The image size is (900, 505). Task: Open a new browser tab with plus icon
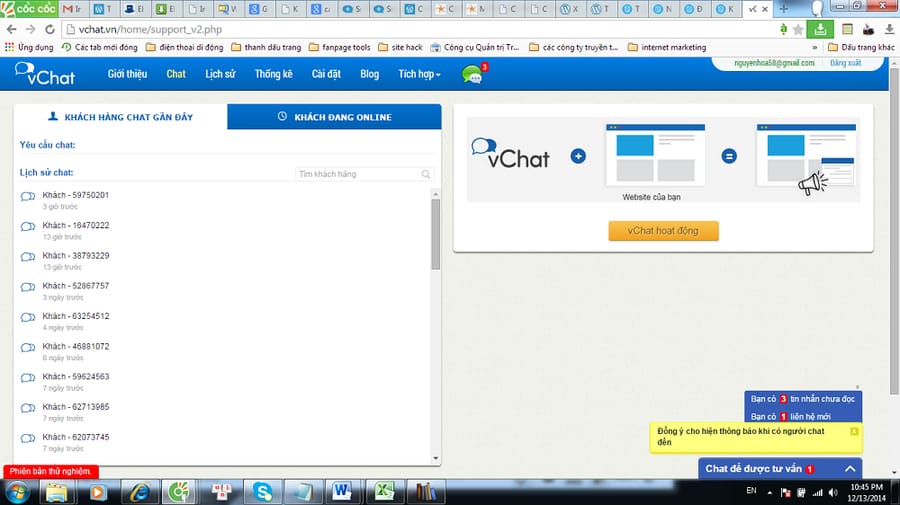(783, 9)
